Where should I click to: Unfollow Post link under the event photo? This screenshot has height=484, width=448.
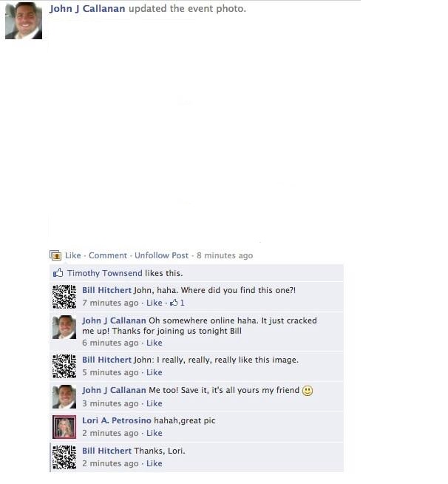(161, 255)
